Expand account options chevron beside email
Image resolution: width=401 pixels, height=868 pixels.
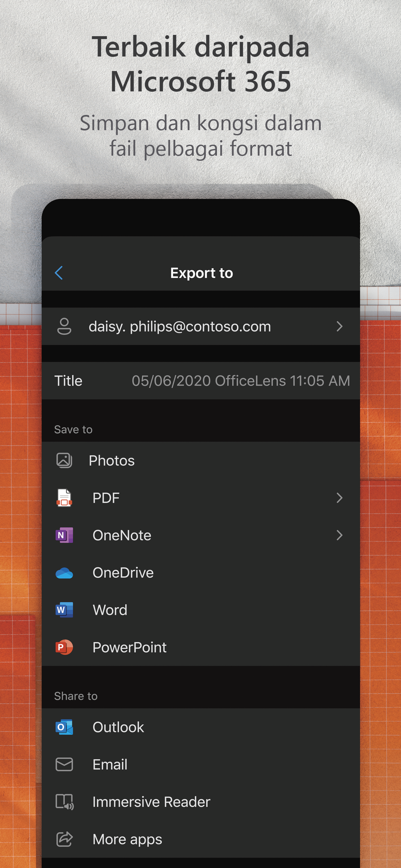tap(340, 326)
